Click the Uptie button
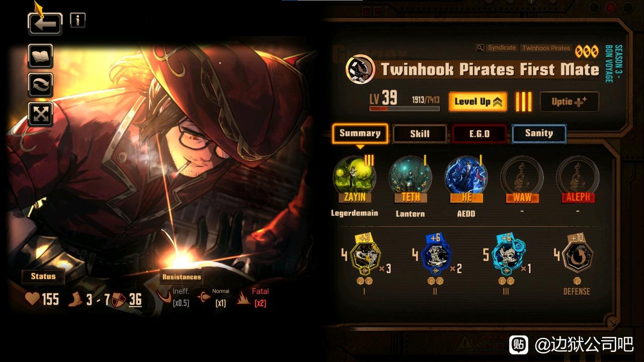The height and width of the screenshot is (362, 644). [x=569, y=102]
